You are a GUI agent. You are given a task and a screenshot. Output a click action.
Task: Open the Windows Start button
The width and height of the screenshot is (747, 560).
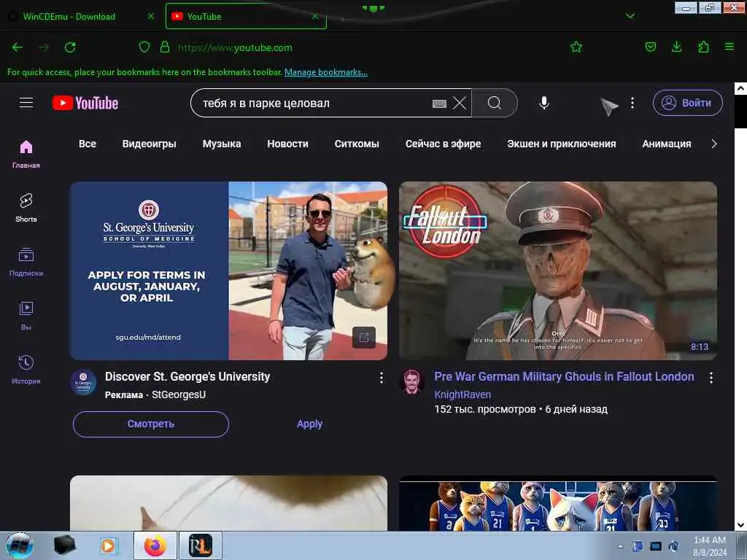point(20,545)
